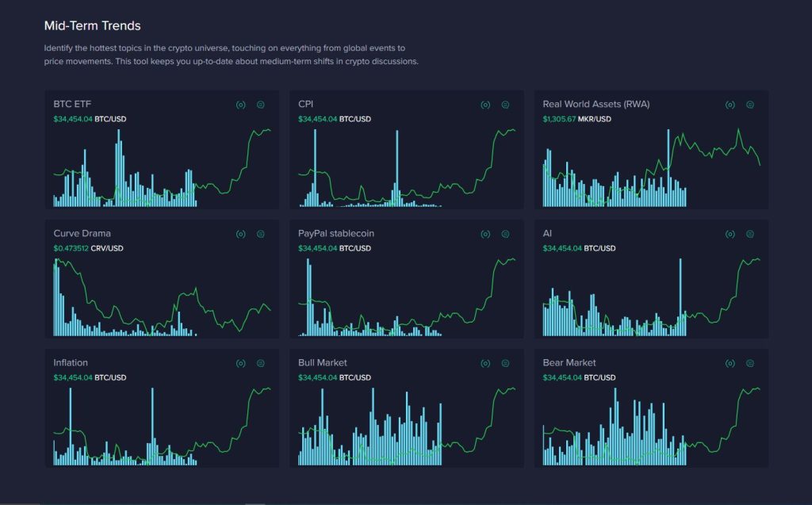Viewport: 812px width, 505px height.
Task: Open the BTC ETF trend details
Action: [x=71, y=104]
